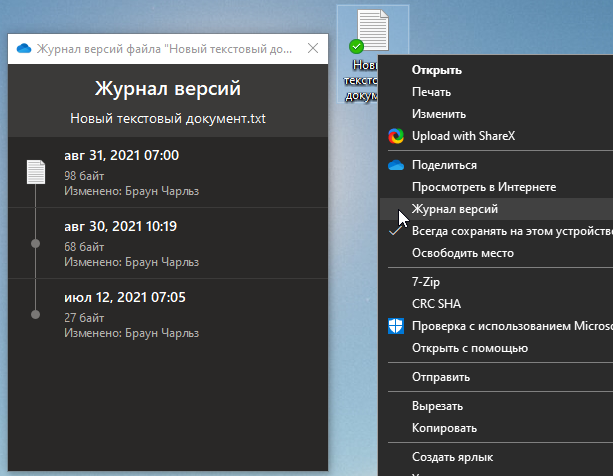Click the Журнал версий heading
The image size is (613, 476).
168,88
